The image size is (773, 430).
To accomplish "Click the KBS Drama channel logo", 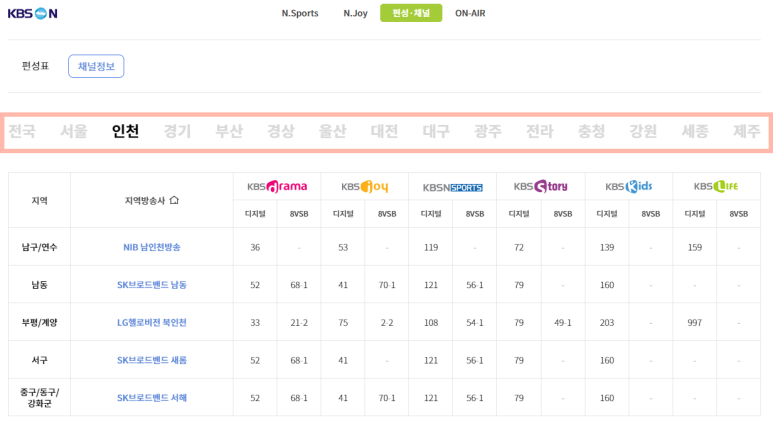I will tap(277, 186).
